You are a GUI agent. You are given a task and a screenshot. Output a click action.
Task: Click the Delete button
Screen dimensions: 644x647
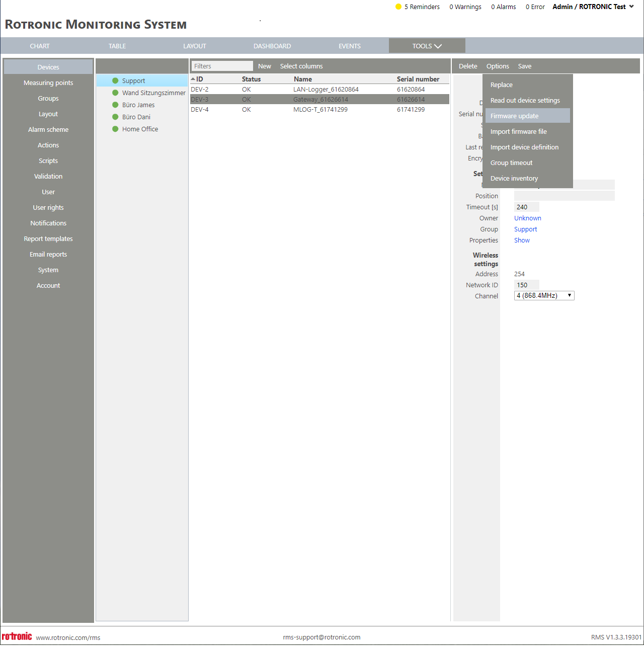(468, 66)
